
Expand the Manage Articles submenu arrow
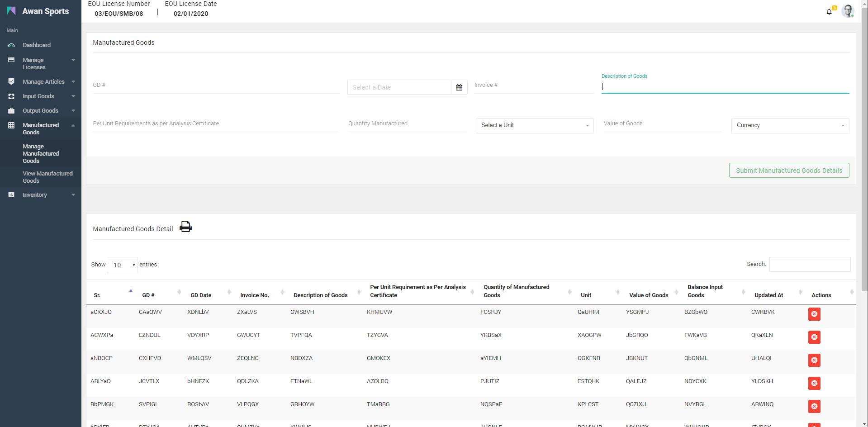[x=73, y=82]
